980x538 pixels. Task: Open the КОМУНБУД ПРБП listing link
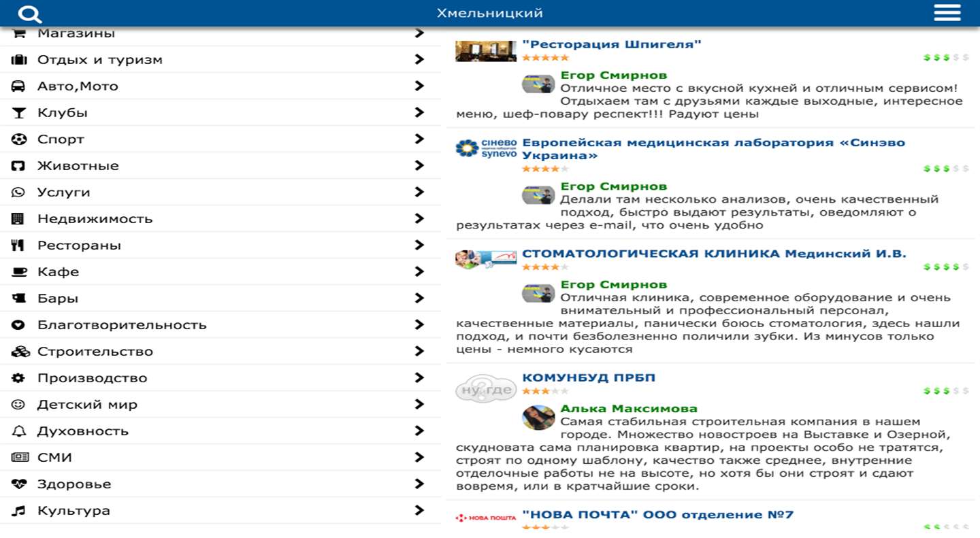point(589,377)
